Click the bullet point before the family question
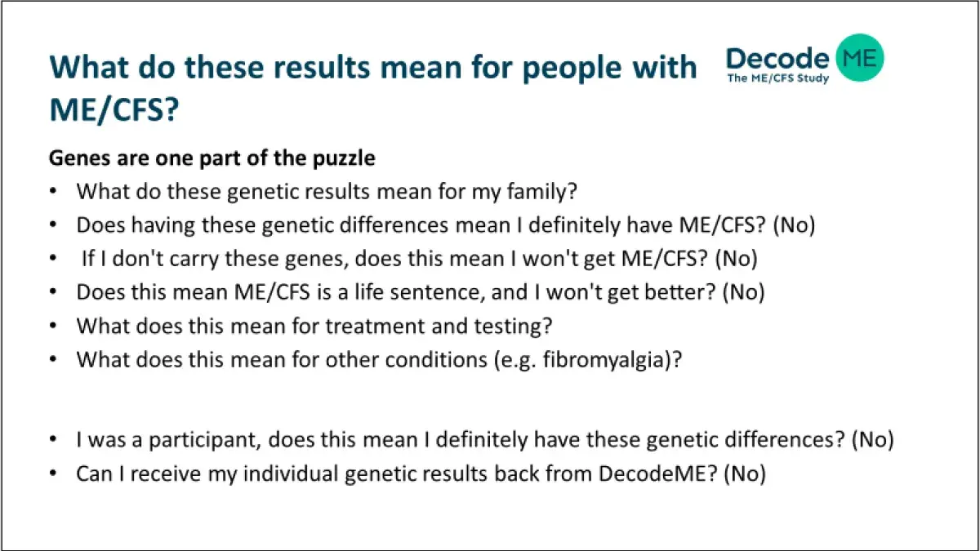This screenshot has height=551, width=980. tap(53, 192)
